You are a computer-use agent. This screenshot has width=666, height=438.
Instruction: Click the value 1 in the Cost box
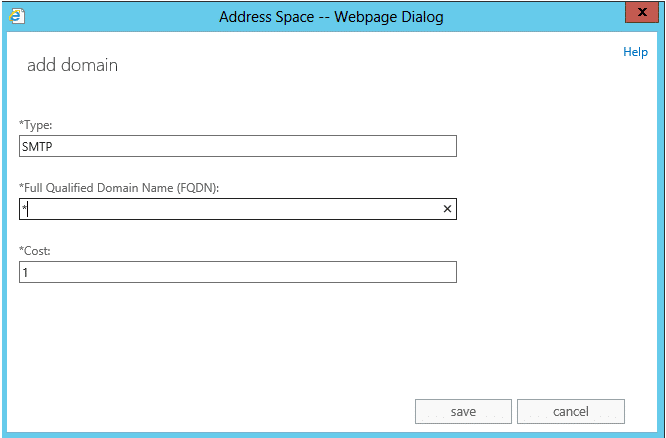point(25,272)
